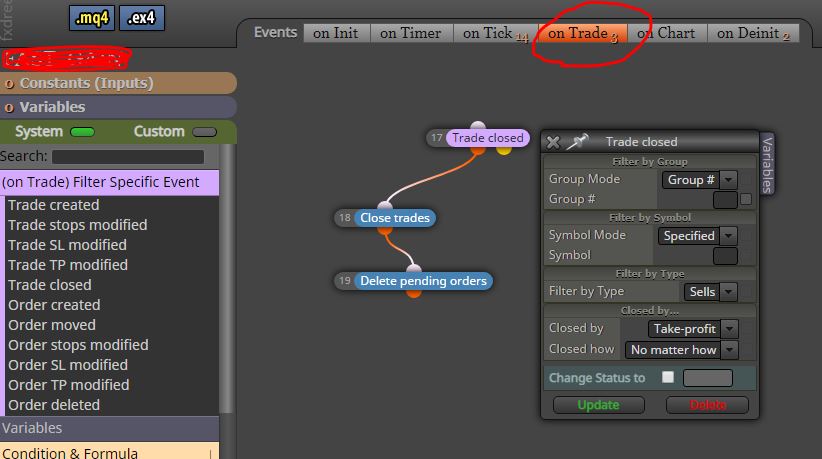The image size is (822, 459).
Task: Click input connector atop Trade closed node
Action: [478, 126]
